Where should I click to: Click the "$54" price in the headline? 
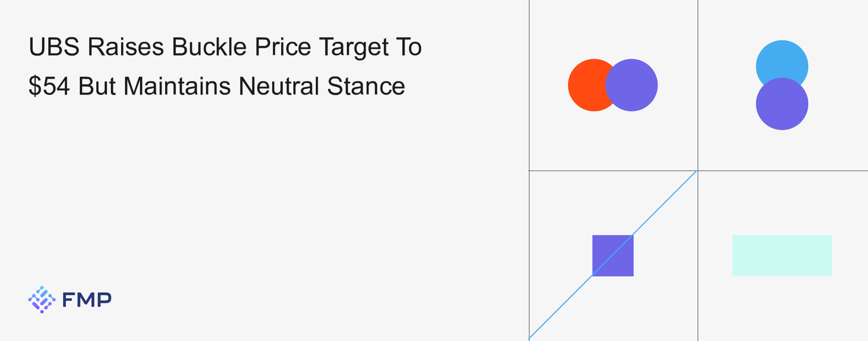[49, 86]
